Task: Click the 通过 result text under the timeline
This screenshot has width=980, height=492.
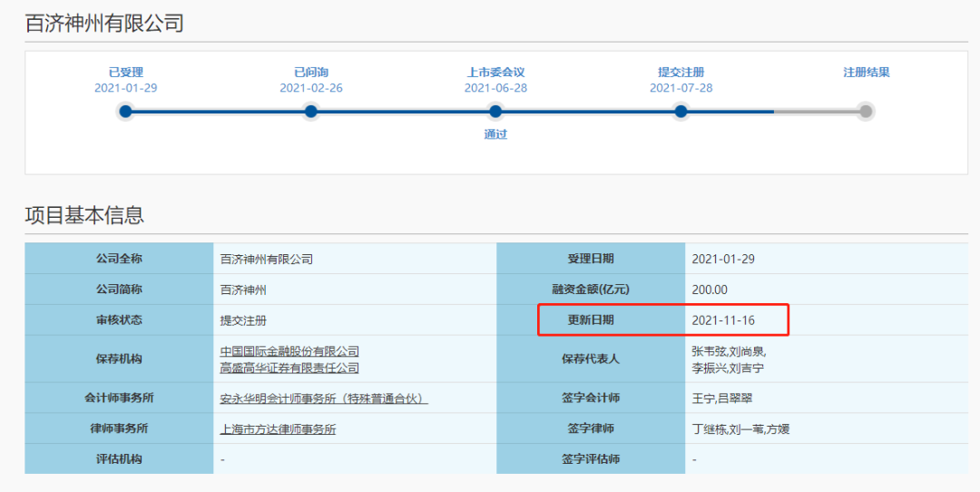Action: 495,134
